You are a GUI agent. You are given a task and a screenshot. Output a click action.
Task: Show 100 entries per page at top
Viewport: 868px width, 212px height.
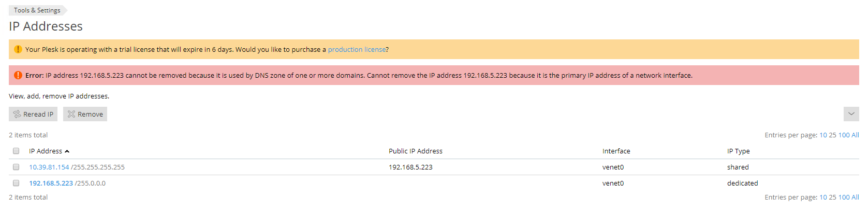[x=844, y=135]
